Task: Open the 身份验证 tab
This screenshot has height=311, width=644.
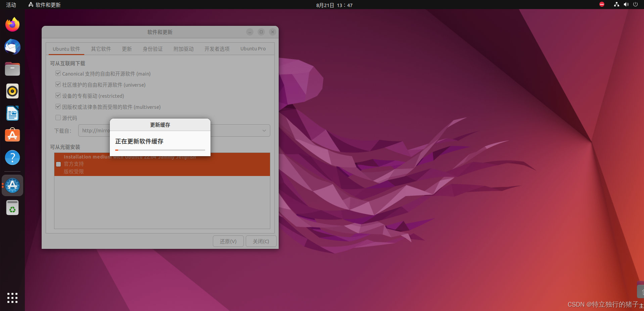Action: pyautogui.click(x=152, y=49)
